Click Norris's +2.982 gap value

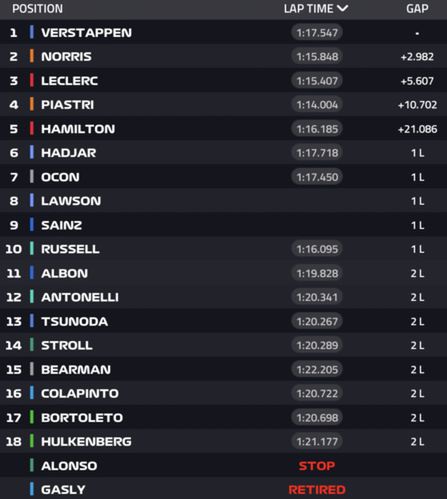coord(417,57)
